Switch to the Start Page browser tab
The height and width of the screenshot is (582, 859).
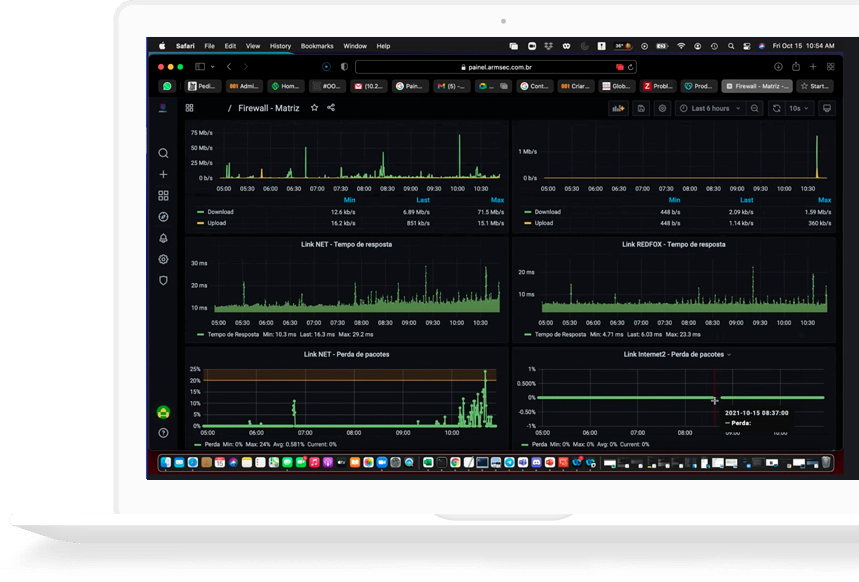point(815,86)
